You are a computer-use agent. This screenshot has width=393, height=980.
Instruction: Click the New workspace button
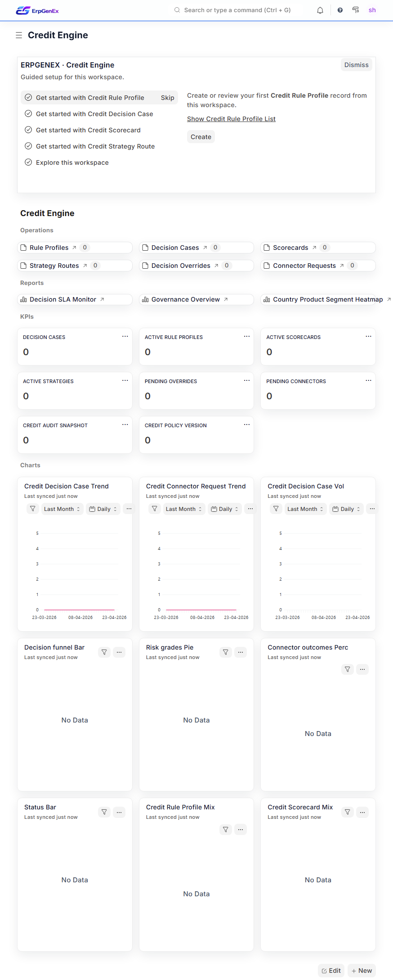(x=362, y=971)
